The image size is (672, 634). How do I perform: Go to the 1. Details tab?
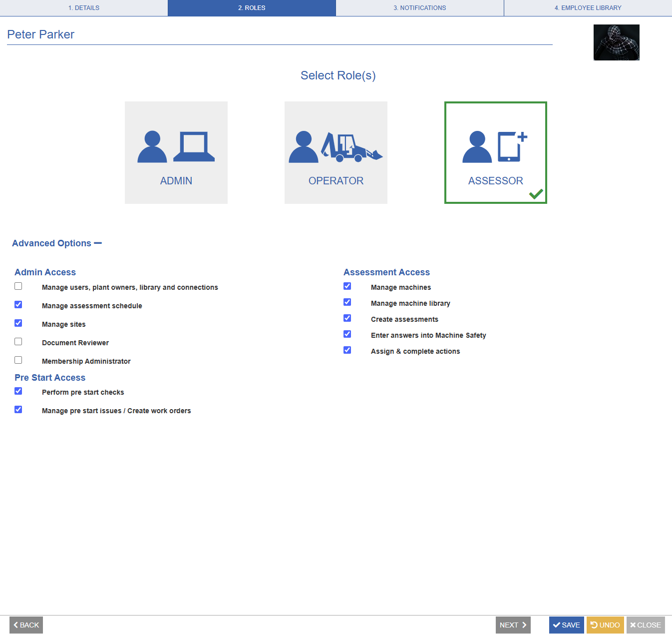(84, 8)
